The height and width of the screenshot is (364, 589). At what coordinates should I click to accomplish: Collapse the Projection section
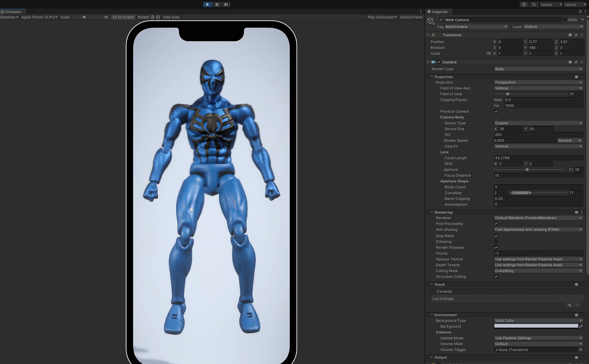[432, 77]
